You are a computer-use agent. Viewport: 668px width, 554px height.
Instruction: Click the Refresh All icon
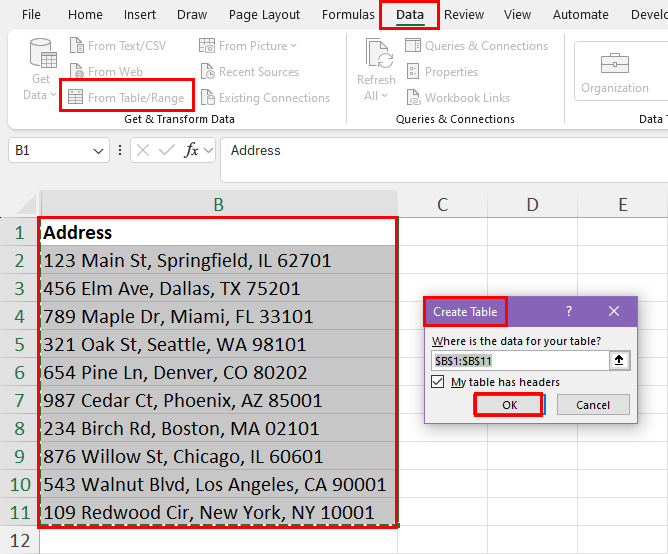tap(379, 53)
